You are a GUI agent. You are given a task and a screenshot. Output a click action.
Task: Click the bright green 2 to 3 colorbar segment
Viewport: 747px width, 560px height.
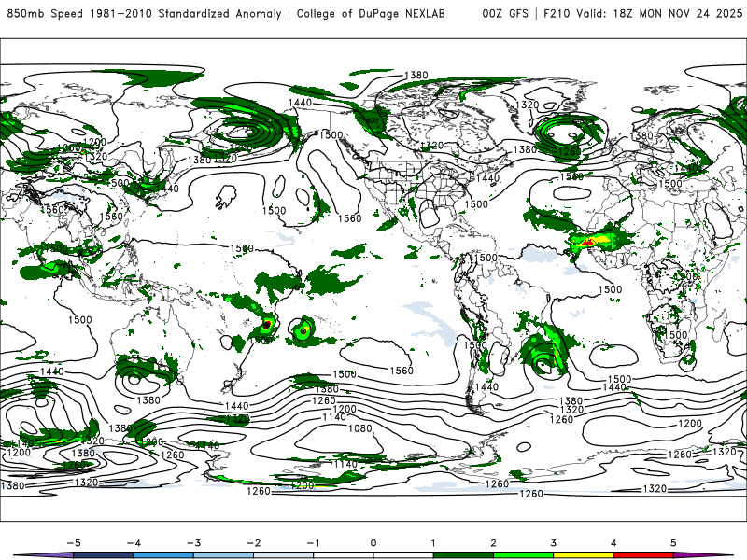tap(524, 555)
